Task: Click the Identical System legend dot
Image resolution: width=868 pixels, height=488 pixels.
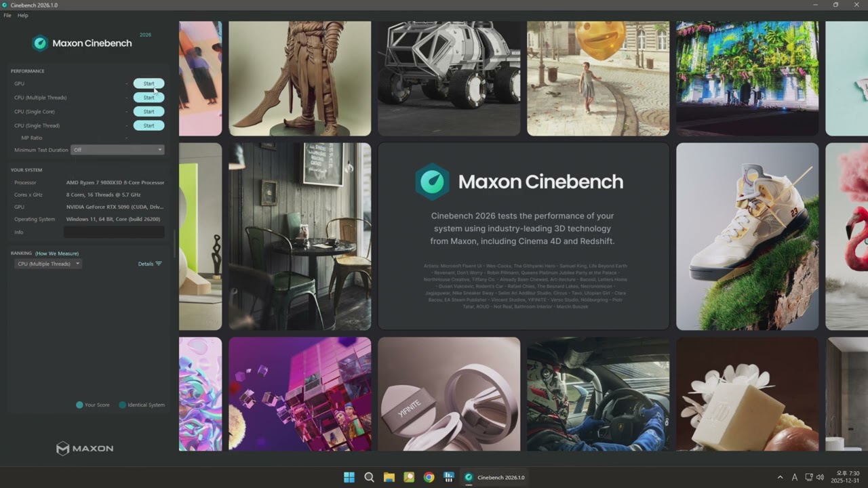Action: 122,405
